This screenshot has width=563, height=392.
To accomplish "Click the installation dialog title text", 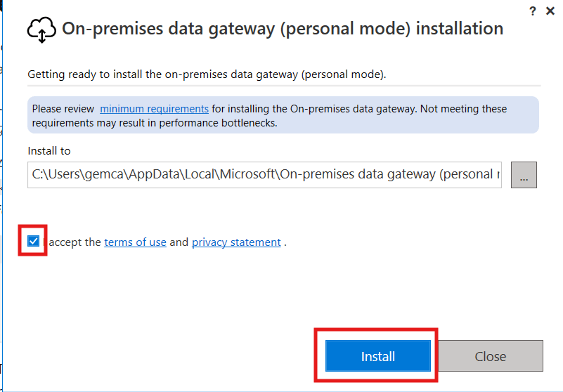I will [283, 29].
